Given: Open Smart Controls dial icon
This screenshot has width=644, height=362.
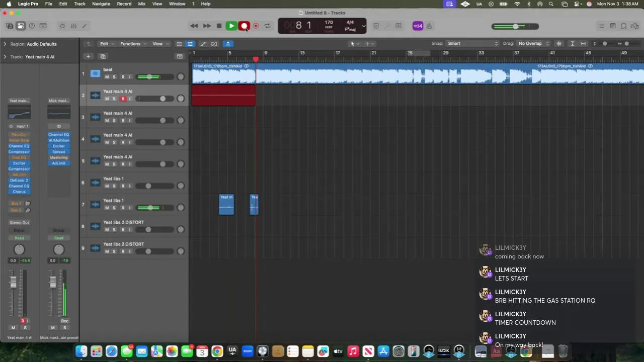Looking at the screenshot, I should click(x=62, y=26).
